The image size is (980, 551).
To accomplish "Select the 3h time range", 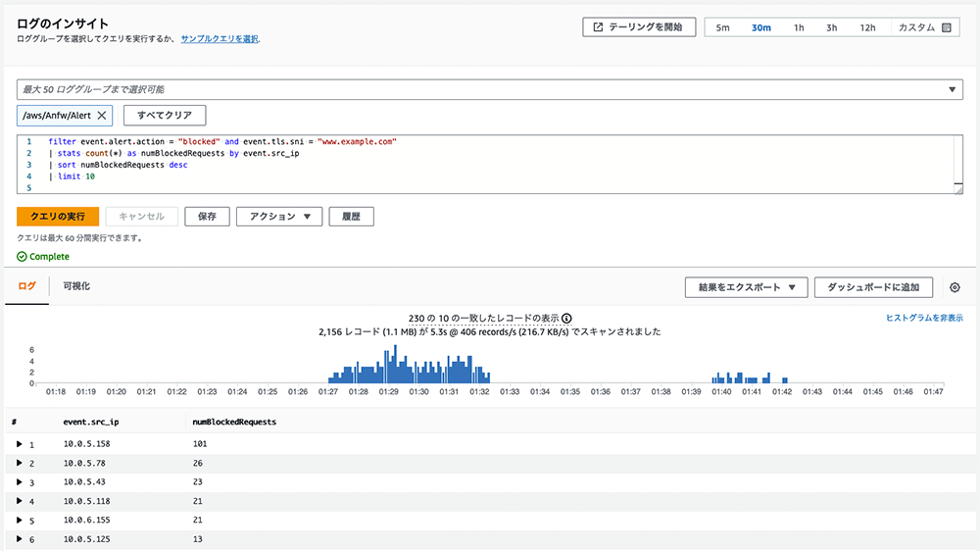I will pyautogui.click(x=831, y=27).
